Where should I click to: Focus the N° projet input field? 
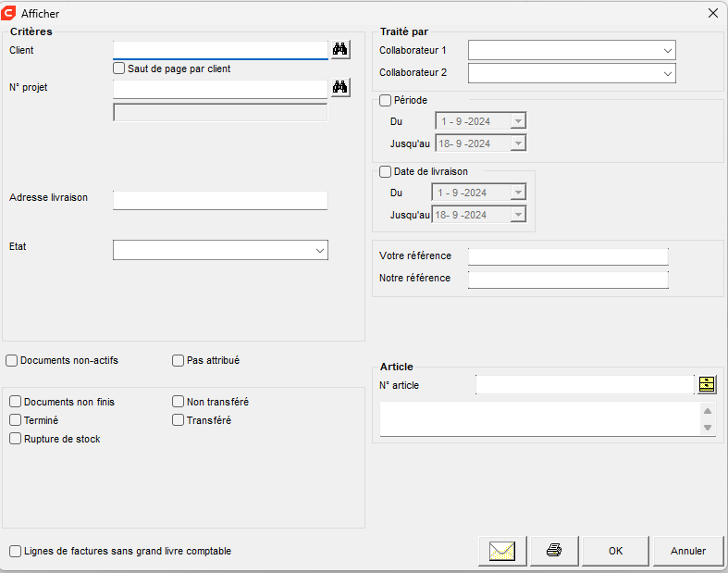point(220,89)
